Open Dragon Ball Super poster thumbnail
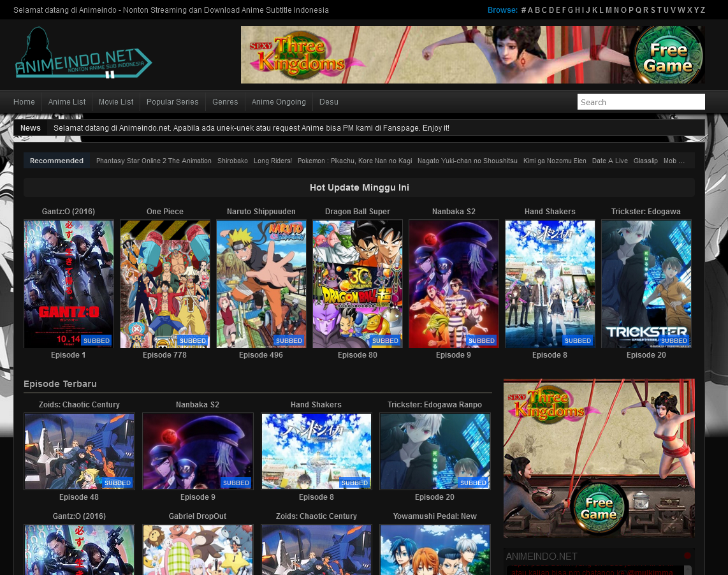Image resolution: width=728 pixels, height=575 pixels. pos(358,284)
